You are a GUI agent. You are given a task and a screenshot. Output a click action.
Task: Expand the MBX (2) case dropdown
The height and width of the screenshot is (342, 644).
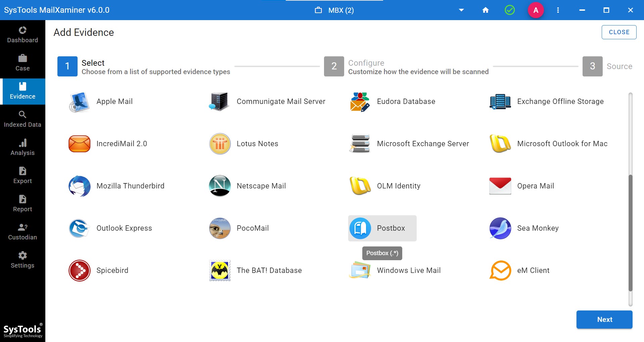click(461, 10)
